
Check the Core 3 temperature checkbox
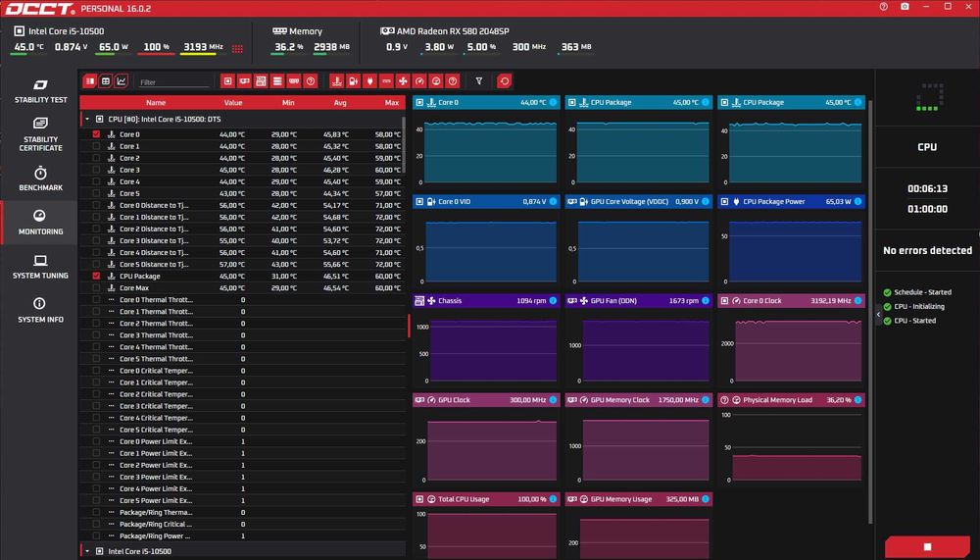96,171
